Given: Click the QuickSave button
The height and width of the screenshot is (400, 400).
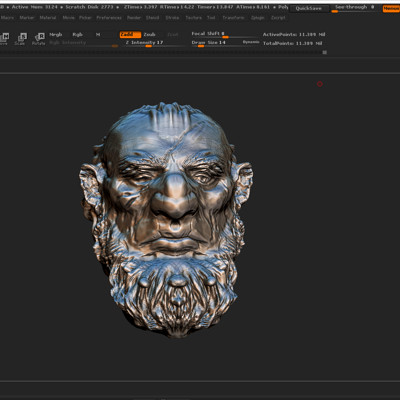Looking at the screenshot, I should coord(309,8).
